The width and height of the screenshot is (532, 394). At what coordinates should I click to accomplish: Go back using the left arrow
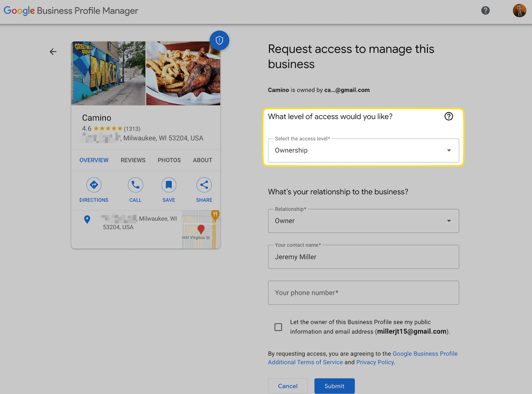pos(53,51)
